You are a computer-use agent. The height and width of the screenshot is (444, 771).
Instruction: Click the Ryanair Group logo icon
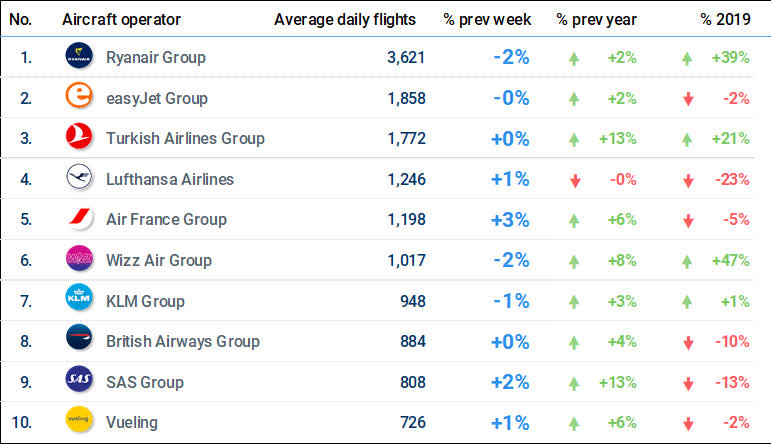79,57
